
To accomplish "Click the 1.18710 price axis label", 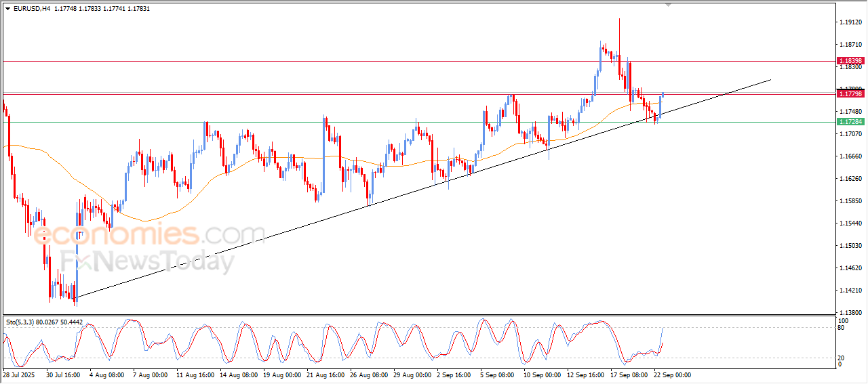I will [x=850, y=45].
